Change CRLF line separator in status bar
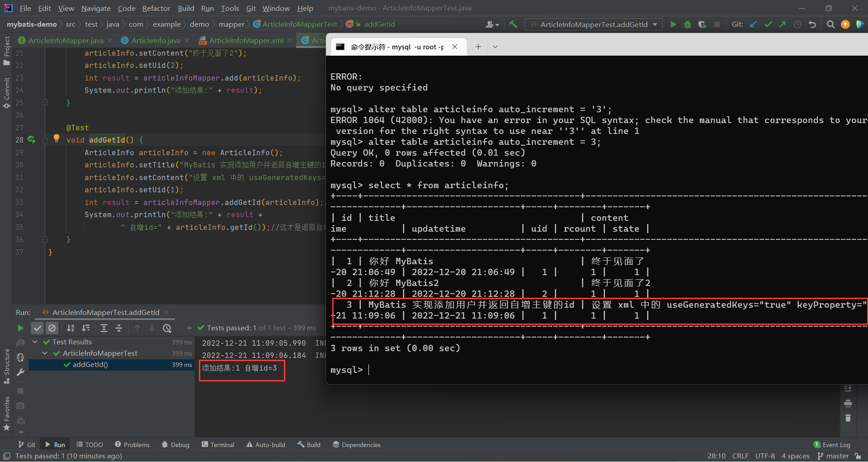Viewport: 868px width, 462px height. click(741, 456)
